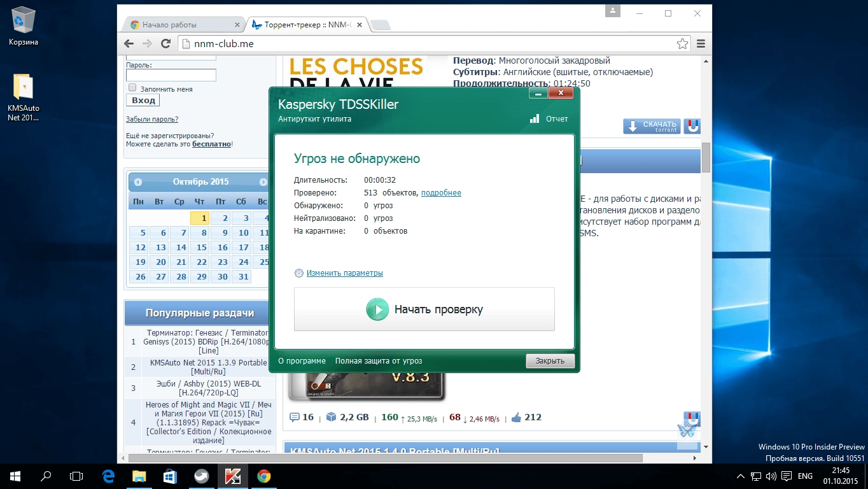Bookmark this page with star icon
The height and width of the screenshot is (489, 868).
click(x=682, y=43)
